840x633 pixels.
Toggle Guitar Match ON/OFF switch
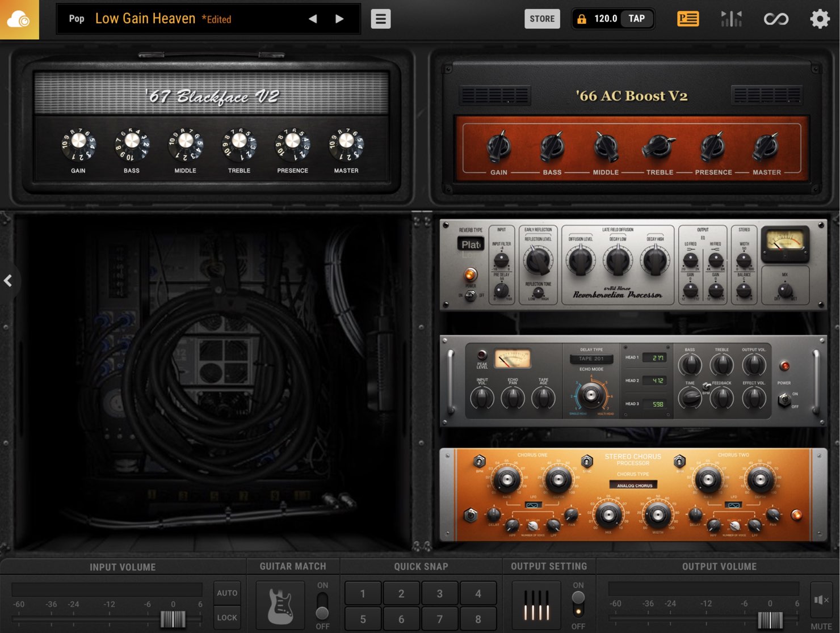pos(322,606)
